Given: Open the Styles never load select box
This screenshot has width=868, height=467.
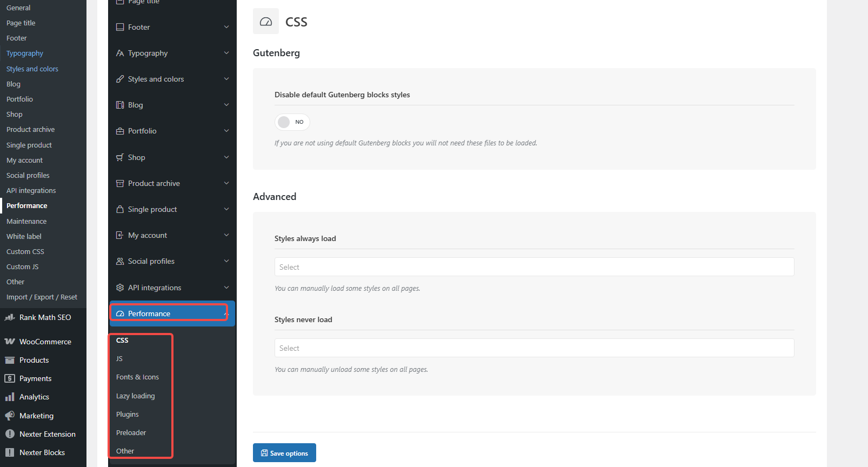Looking at the screenshot, I should tap(534, 348).
